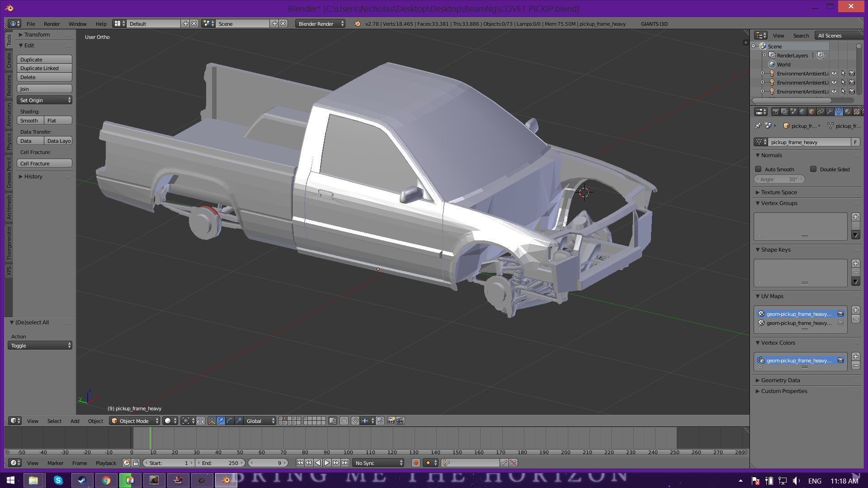Click the OpenGL render image icon
868x488 pixels.
392,421
